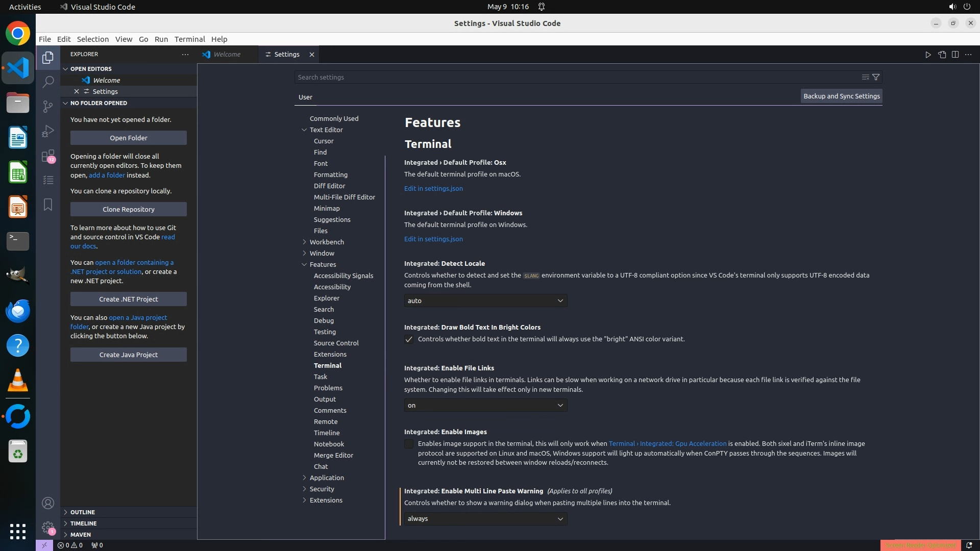980x551 pixels.
Task: Open the Detect Locale auto dropdown
Action: point(485,300)
